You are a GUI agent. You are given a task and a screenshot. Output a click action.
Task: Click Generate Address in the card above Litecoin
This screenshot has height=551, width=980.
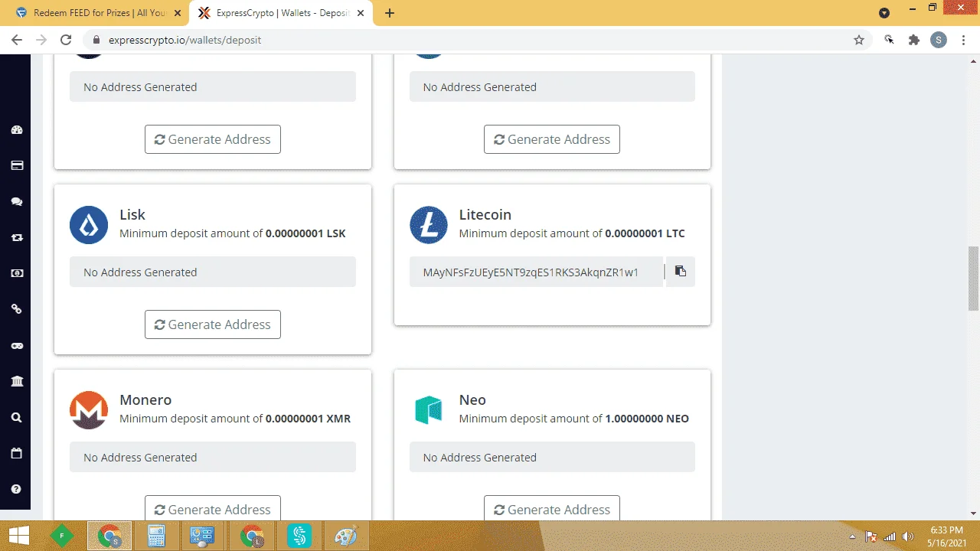coord(552,139)
